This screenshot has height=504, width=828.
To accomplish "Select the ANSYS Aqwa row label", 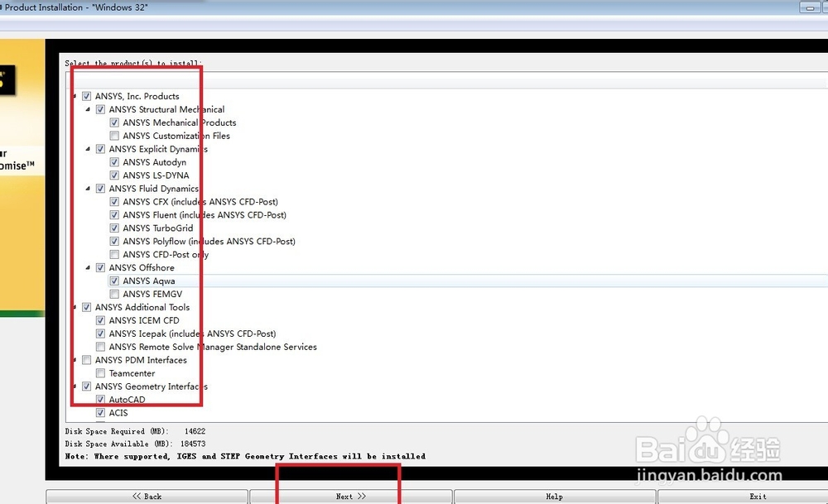I will (x=149, y=281).
